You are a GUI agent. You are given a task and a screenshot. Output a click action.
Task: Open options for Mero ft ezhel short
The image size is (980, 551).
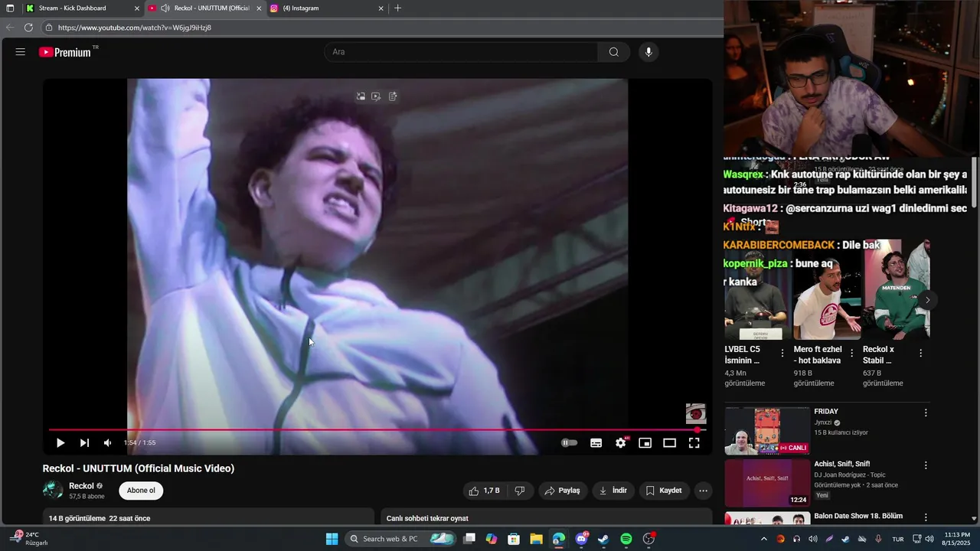[851, 354]
